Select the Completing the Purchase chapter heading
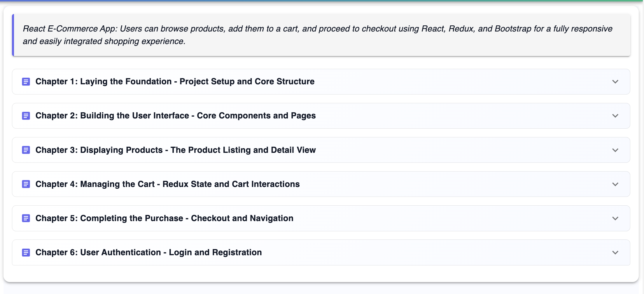644x294 pixels. pyautogui.click(x=164, y=218)
